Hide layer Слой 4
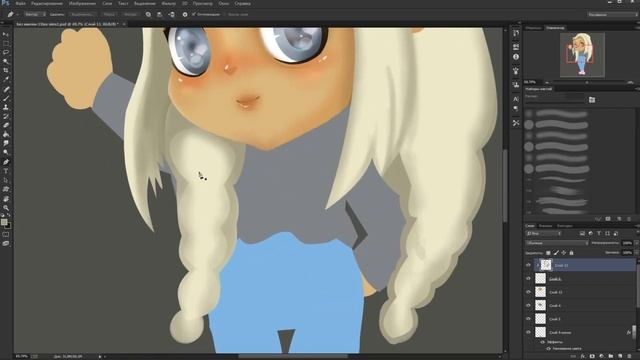 point(528,306)
